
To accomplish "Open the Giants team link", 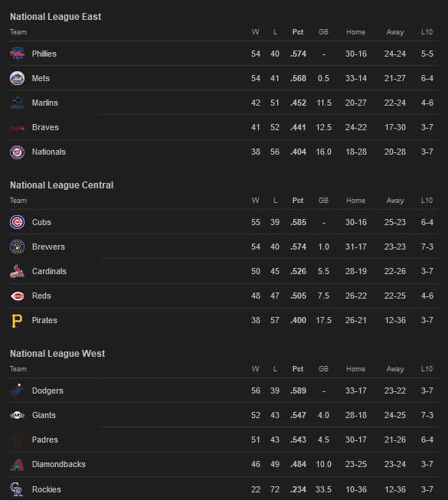I will coord(44,415).
